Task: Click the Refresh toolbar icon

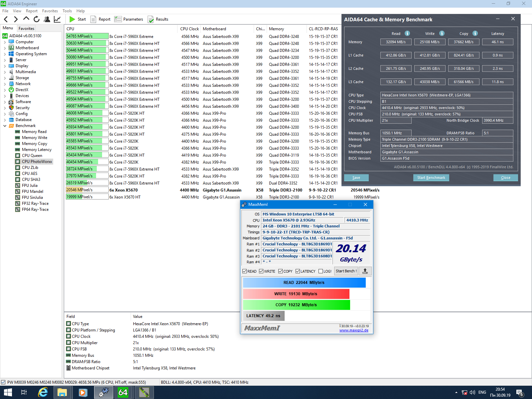Action: tap(37, 19)
